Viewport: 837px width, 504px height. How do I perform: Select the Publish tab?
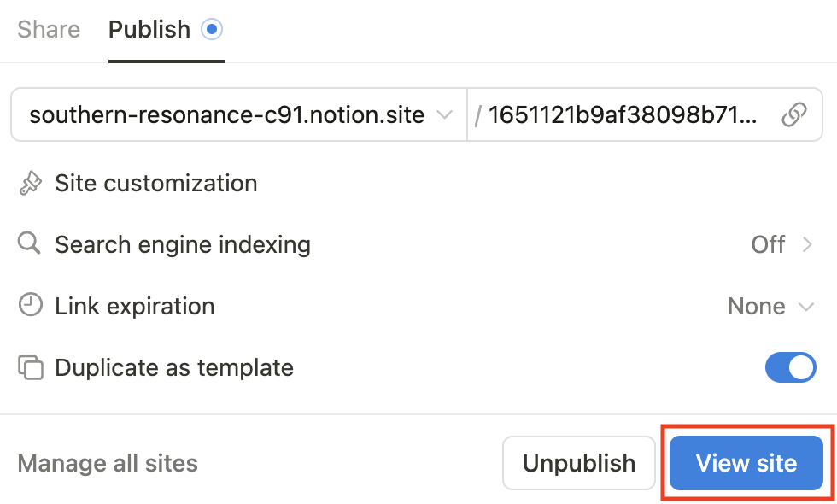point(149,30)
